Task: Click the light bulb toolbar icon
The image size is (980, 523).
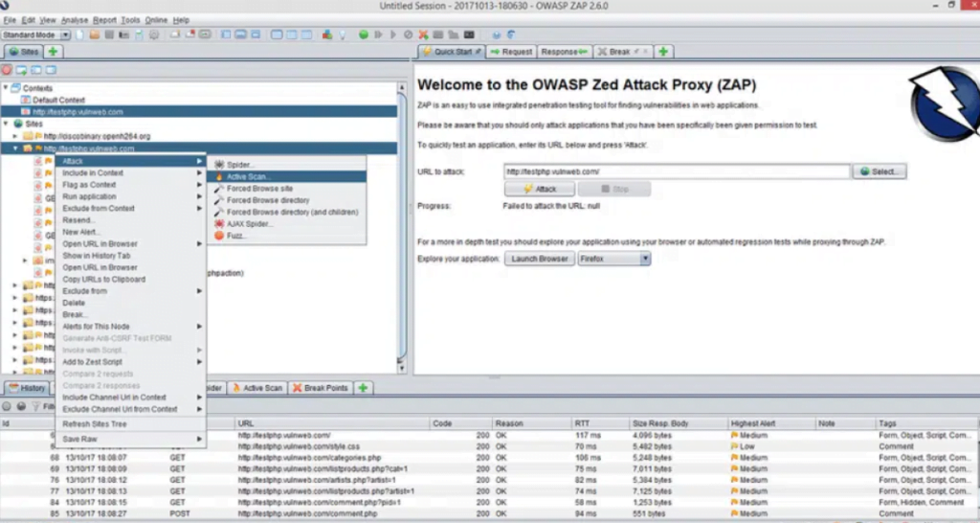Action: tap(342, 35)
